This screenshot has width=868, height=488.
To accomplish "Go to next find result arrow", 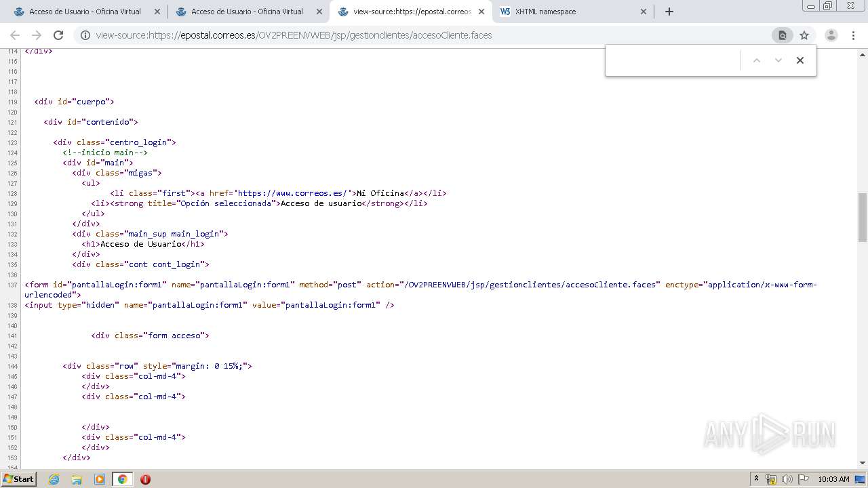I will pos(778,60).
